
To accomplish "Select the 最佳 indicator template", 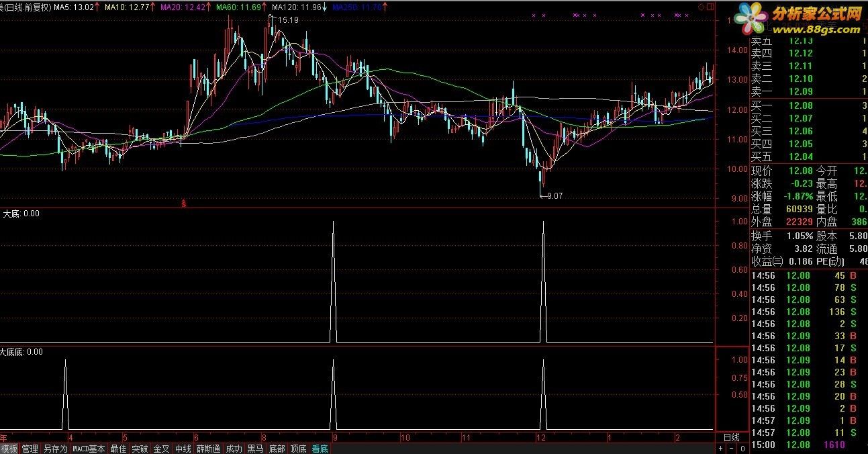I will coord(118,449).
